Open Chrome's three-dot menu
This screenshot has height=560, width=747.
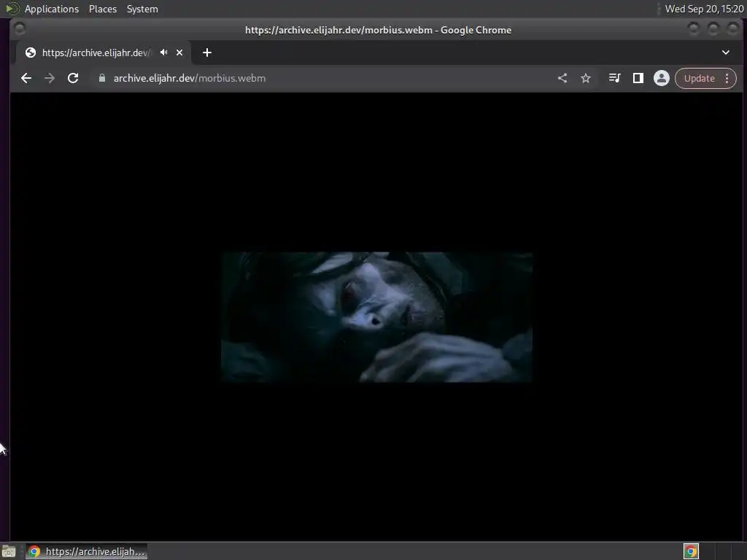coord(727,79)
